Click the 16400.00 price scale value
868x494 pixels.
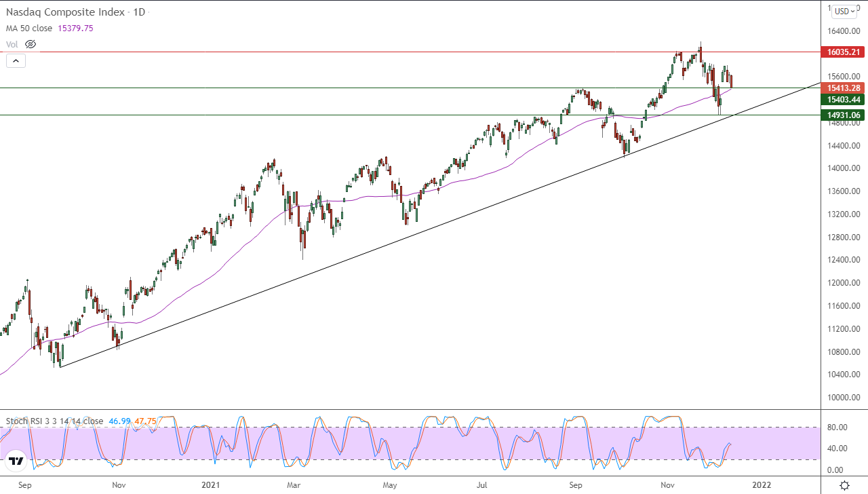coord(844,31)
